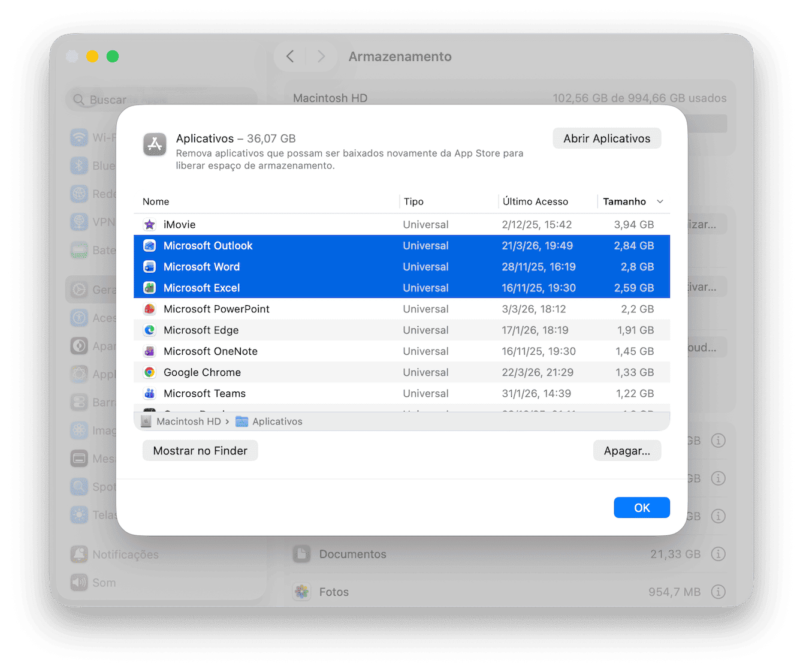This screenshot has width=803, height=672.
Task: Select the Google Chrome row
Action: [x=402, y=372]
